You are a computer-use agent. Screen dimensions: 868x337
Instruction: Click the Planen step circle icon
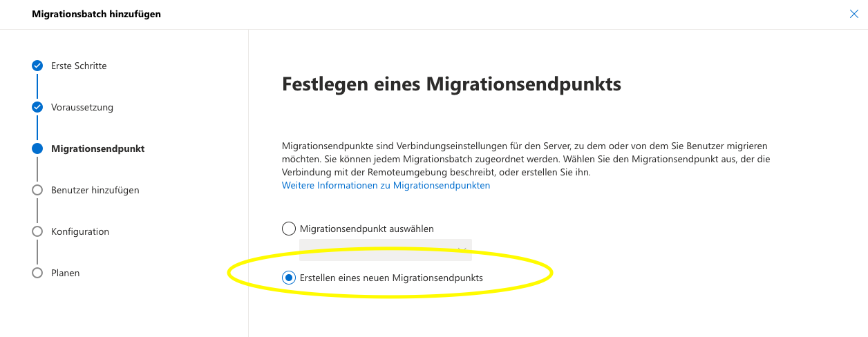pos(37,273)
